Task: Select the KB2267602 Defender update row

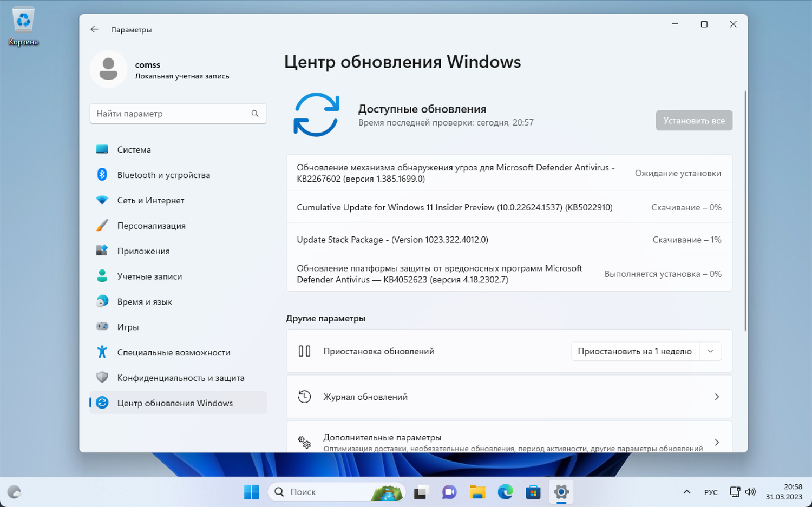Action: pos(509,173)
